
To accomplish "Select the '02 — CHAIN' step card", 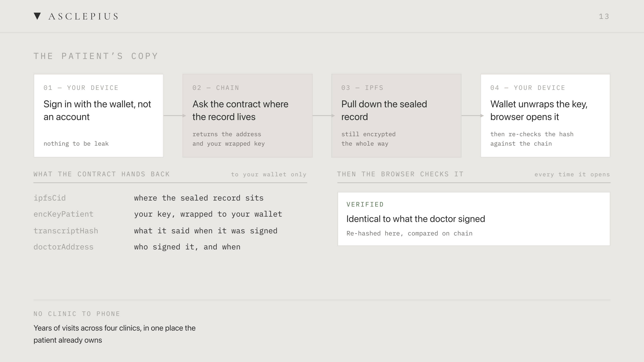I will pyautogui.click(x=248, y=116).
